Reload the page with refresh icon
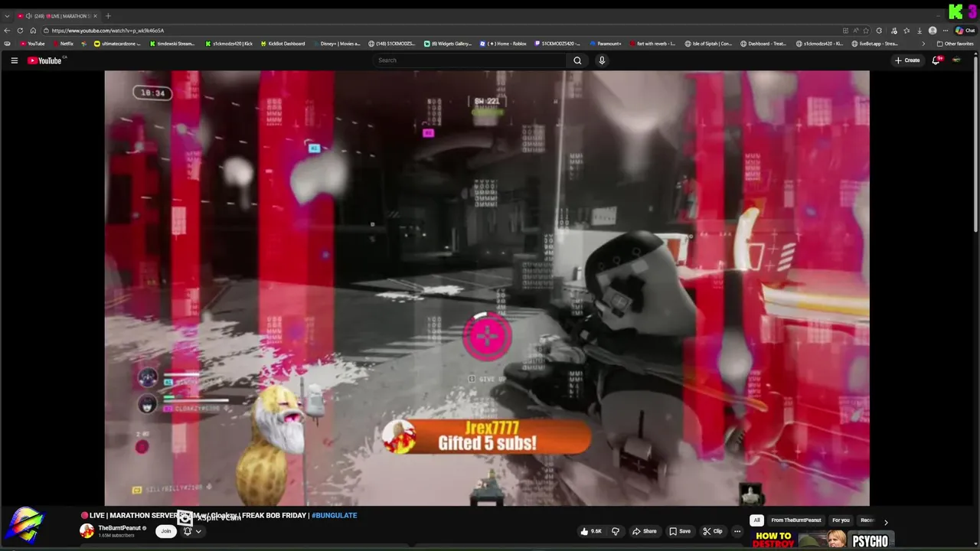This screenshot has height=551, width=980. tap(20, 31)
